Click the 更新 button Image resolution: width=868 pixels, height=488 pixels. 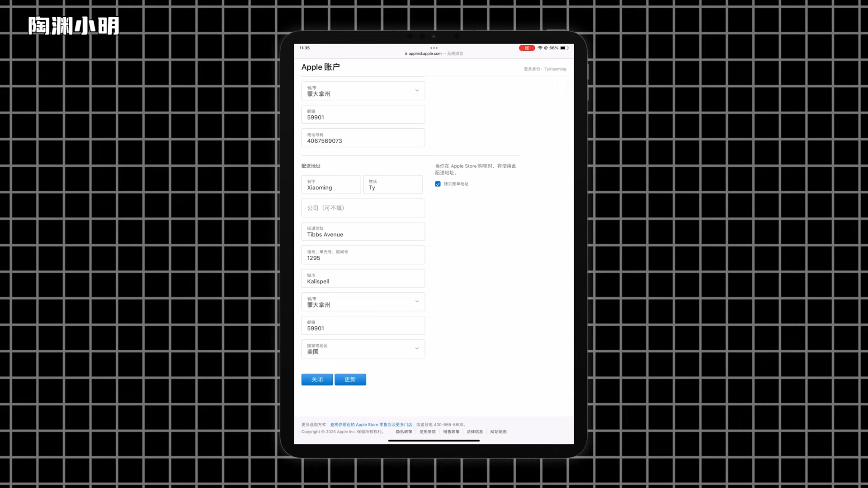350,380
